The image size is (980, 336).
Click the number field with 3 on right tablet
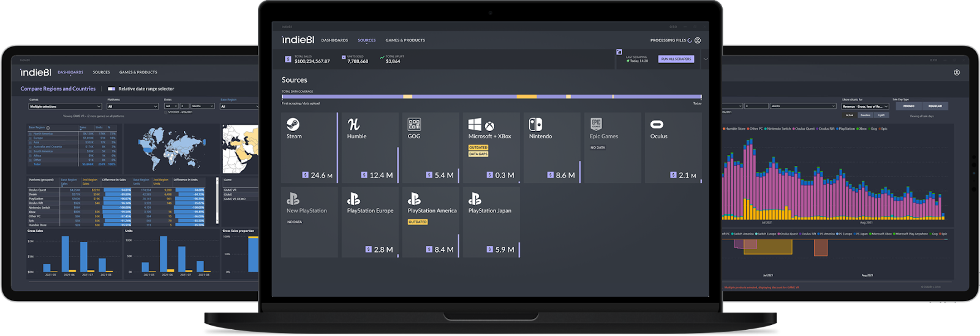tap(756, 106)
